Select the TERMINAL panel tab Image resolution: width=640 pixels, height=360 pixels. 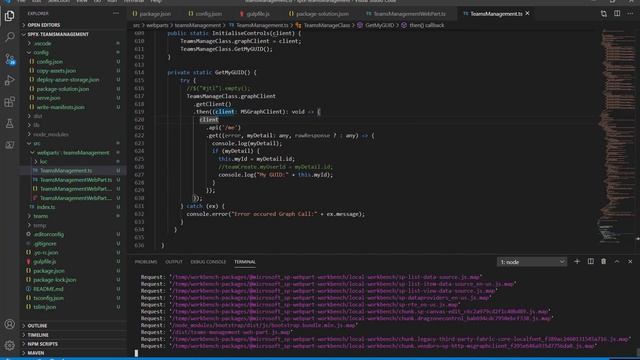[245, 262]
